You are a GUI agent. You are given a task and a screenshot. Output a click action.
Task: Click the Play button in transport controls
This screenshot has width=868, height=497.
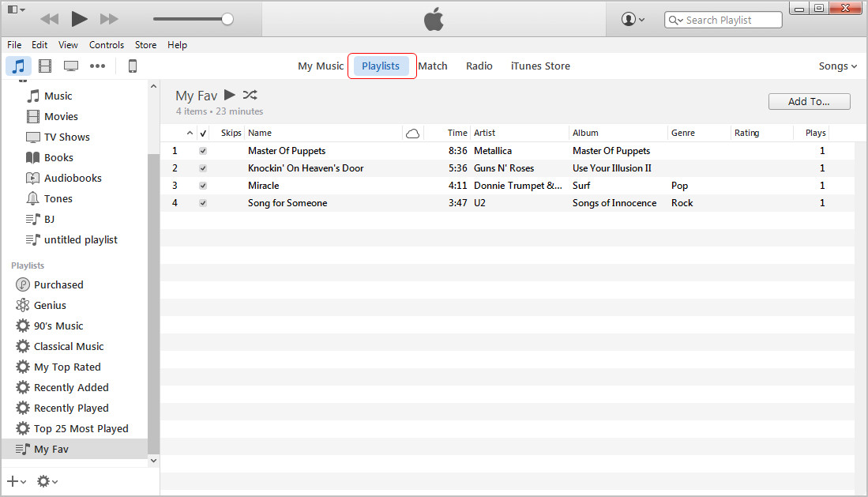[x=79, y=20]
